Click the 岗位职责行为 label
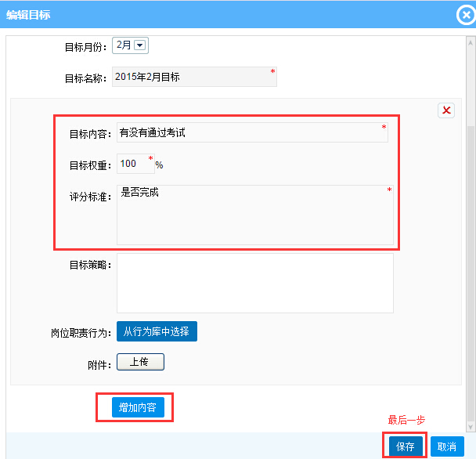The height and width of the screenshot is (459, 476). click(81, 333)
